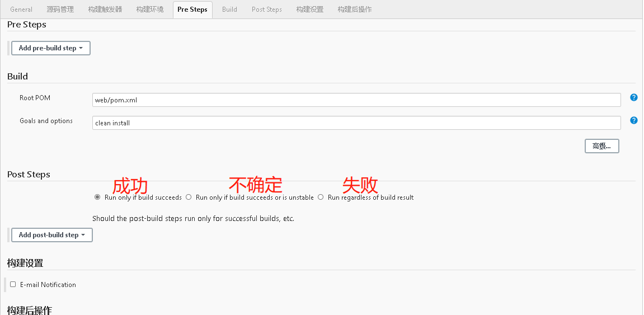Choose 'Run regardless of build result' radio
This screenshot has width=644, height=315.
click(x=321, y=198)
